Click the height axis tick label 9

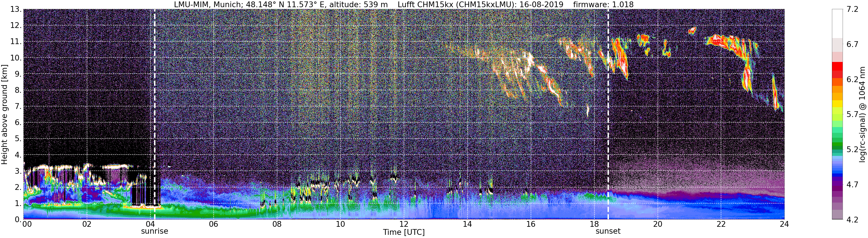pos(18,74)
